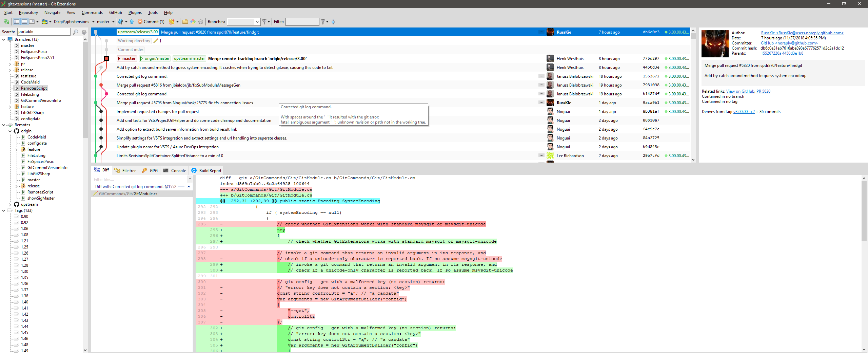Switch to the File tree tab

click(x=125, y=171)
